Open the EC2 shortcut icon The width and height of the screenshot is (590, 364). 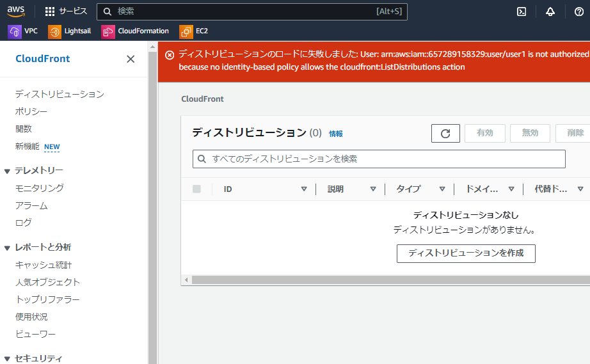click(x=186, y=31)
